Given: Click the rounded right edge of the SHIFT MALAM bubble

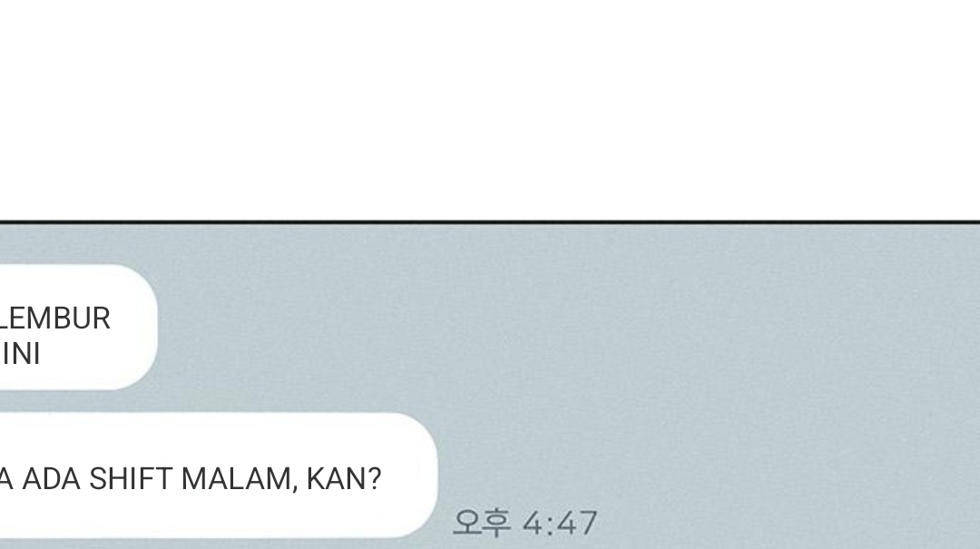Looking at the screenshot, I should [x=428, y=475].
